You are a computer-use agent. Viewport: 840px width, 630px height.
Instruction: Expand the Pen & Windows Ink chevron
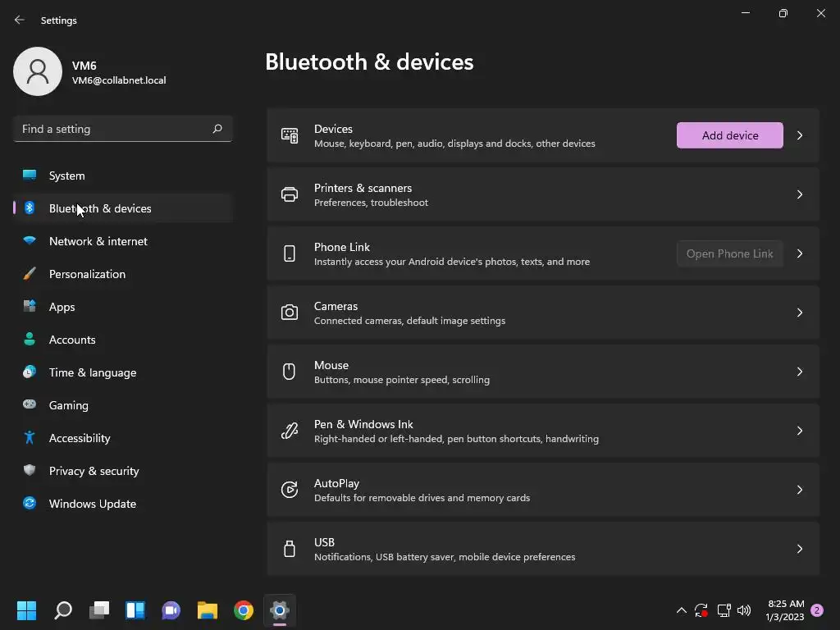tap(799, 430)
